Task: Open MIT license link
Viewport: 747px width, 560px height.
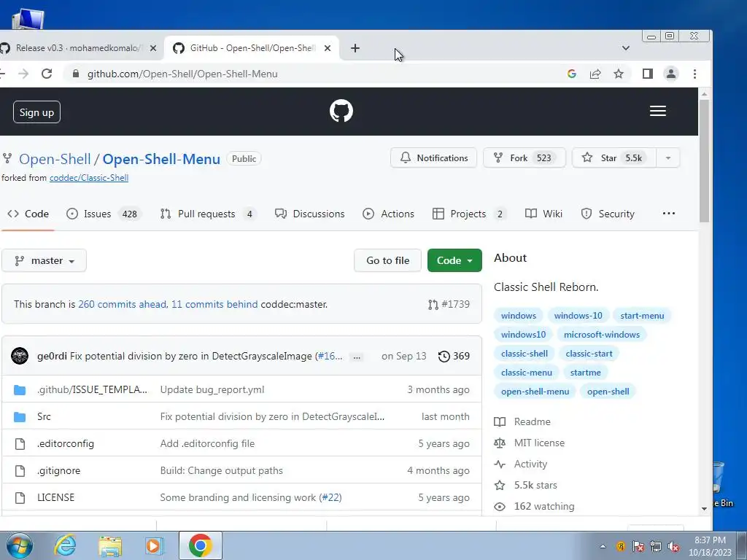Action: click(x=539, y=443)
